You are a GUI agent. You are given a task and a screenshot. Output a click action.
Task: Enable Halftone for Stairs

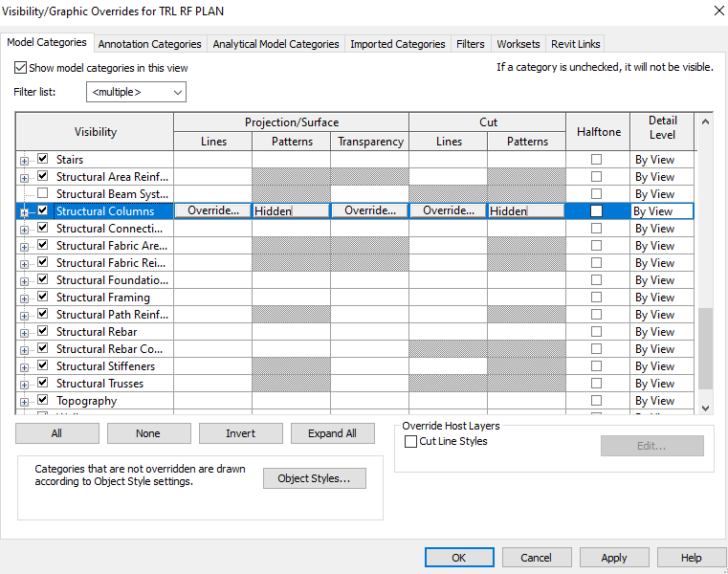(597, 160)
